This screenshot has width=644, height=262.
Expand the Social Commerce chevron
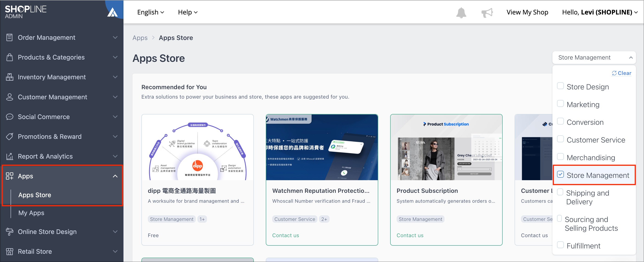pos(115,117)
